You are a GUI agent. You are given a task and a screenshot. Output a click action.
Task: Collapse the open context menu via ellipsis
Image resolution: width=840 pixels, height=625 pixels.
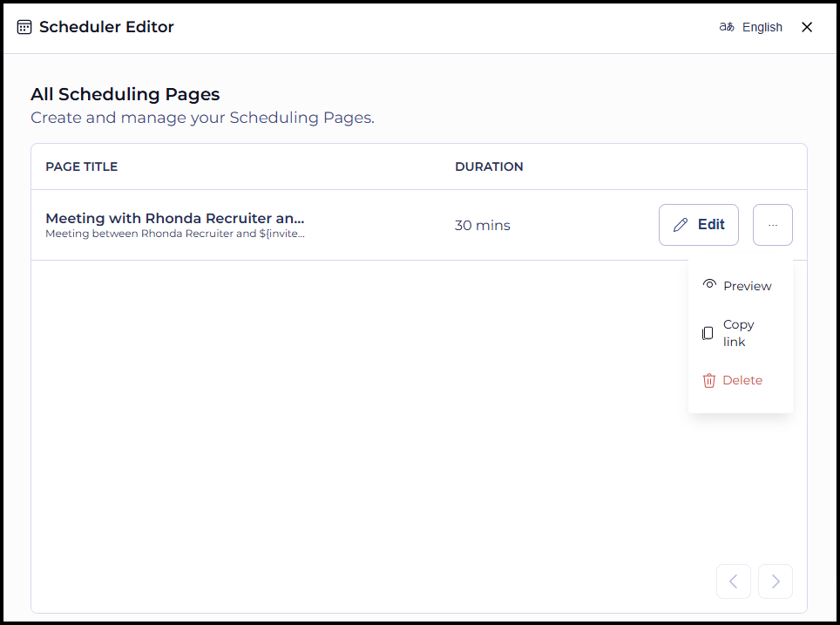pyautogui.click(x=772, y=224)
